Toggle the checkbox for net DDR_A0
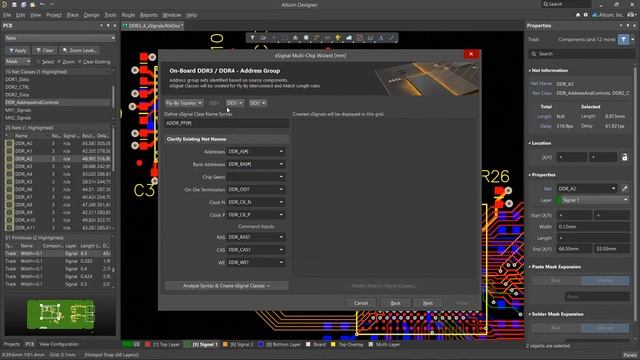This screenshot has width=640, height=360. click(9, 143)
